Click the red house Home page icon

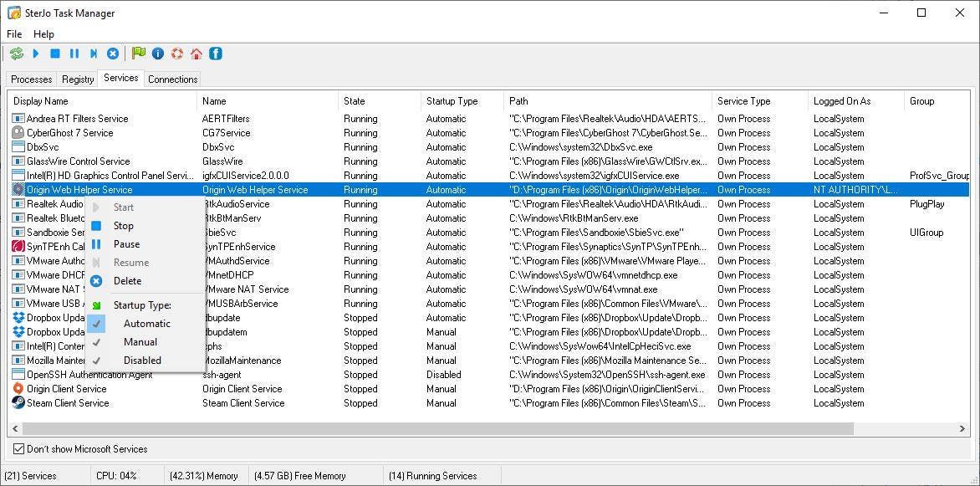pos(197,54)
